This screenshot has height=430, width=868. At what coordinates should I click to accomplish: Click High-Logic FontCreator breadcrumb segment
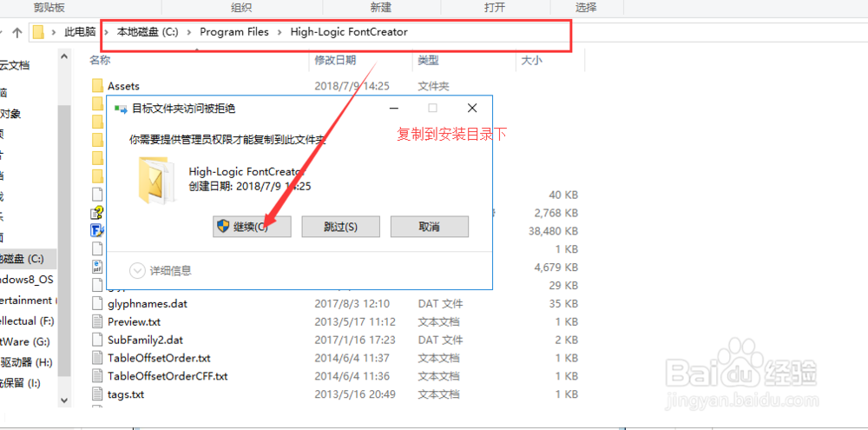click(349, 32)
